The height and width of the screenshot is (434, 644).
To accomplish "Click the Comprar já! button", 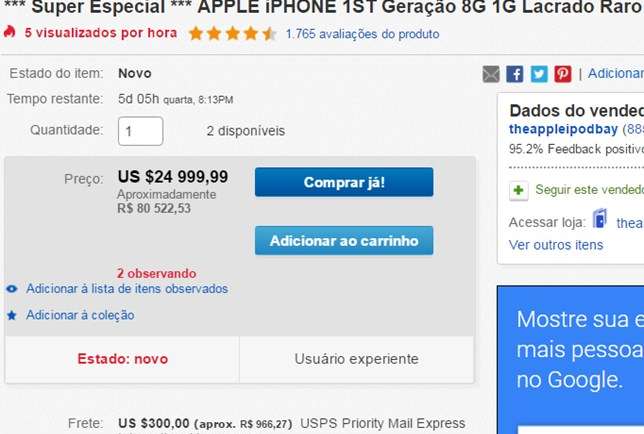I will (x=344, y=182).
